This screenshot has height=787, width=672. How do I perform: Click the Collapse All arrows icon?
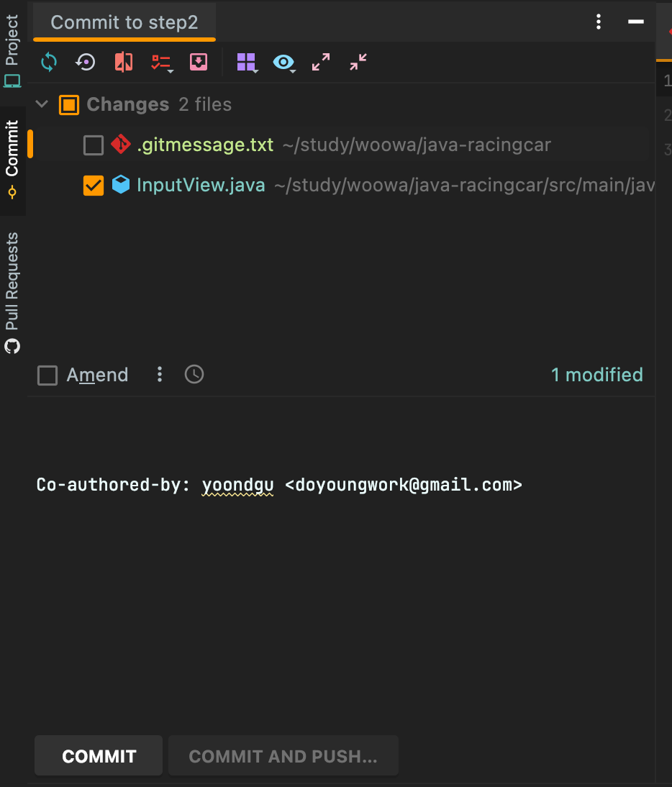358,63
